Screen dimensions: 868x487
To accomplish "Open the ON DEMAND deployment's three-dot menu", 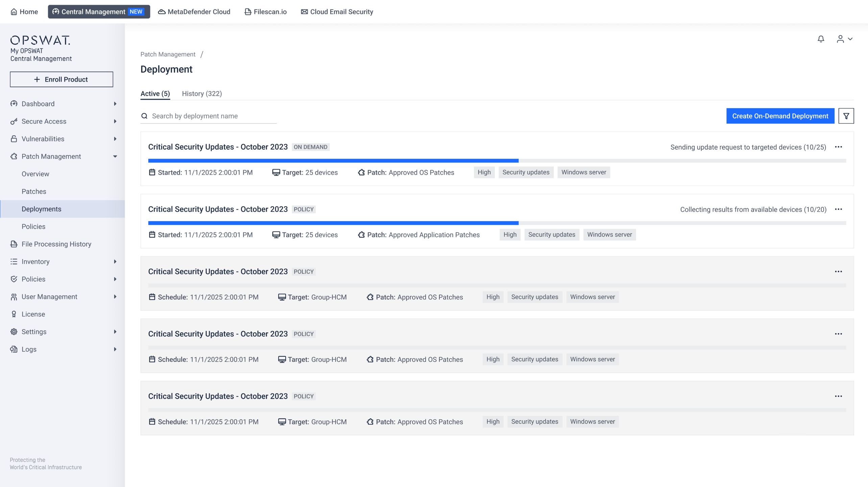I will pos(838,147).
